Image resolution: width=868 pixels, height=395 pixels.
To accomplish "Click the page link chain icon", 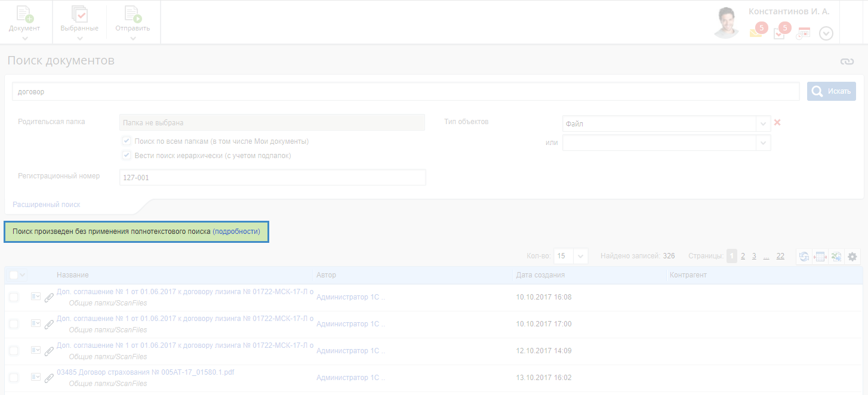I will click(x=847, y=61).
